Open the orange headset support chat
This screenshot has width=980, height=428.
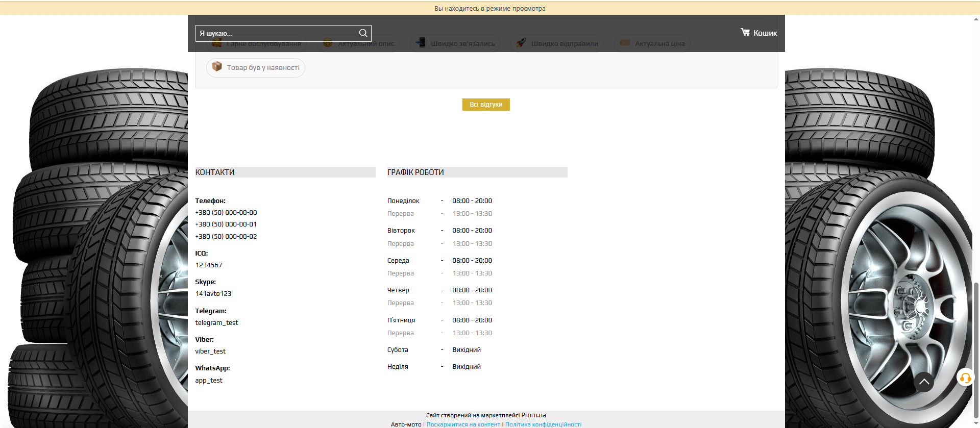(x=965, y=378)
